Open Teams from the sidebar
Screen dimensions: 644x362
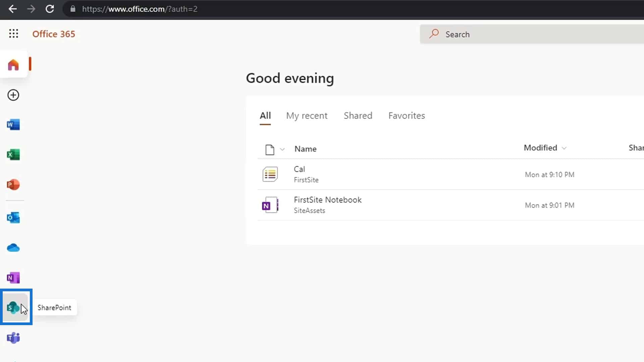pos(13,338)
